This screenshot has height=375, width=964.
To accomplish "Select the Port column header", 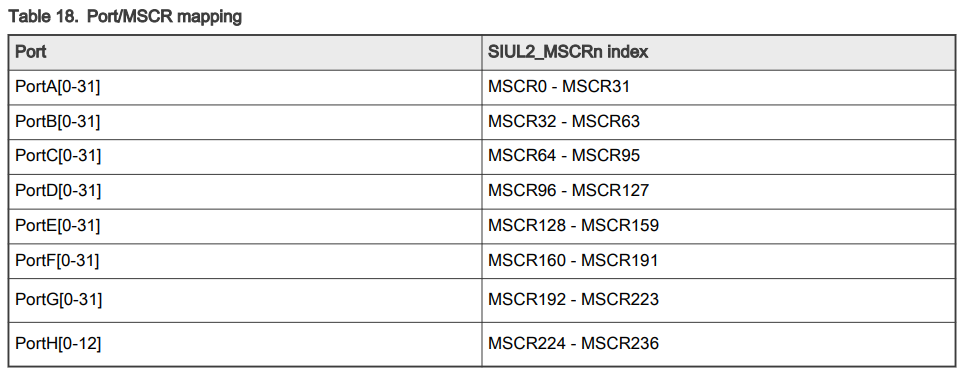I will coord(31,52).
